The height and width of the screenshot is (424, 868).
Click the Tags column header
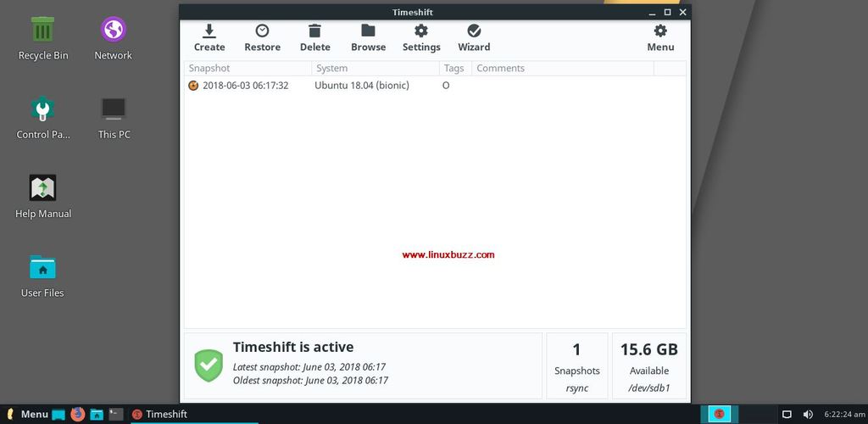click(455, 68)
